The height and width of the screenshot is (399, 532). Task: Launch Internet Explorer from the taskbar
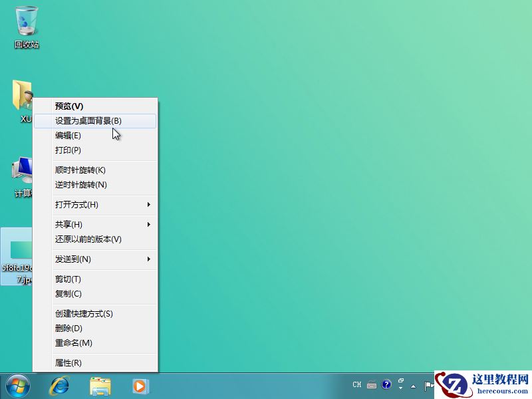click(61, 386)
